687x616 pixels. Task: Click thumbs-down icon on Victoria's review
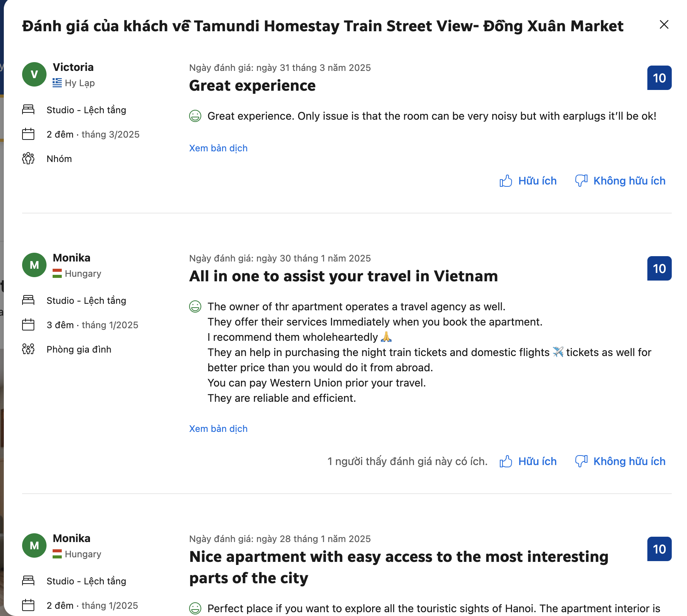[x=581, y=181]
